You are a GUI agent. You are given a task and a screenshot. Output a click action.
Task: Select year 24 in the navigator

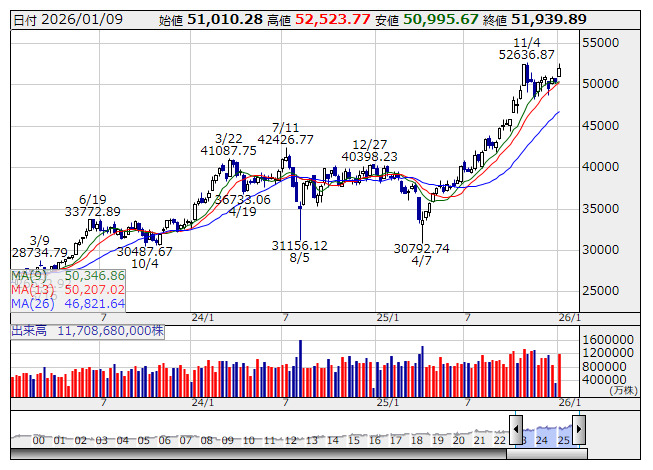[541, 440]
